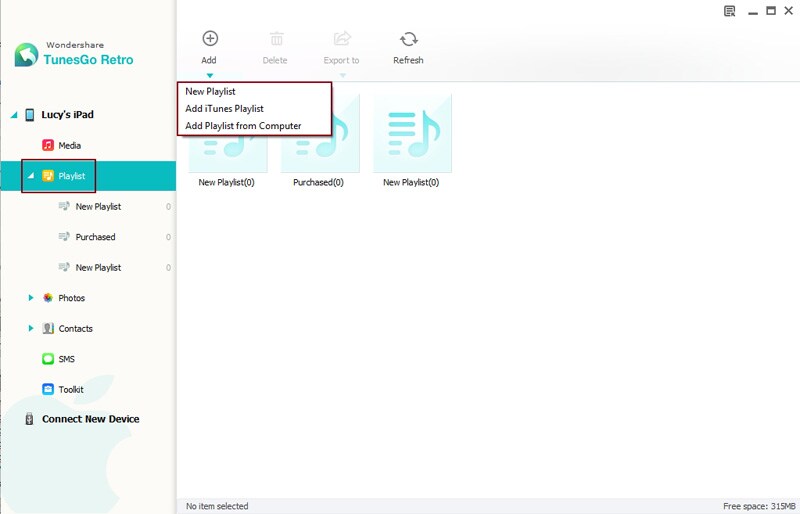
Task: Click the Wondershare brand text
Action: click(x=75, y=45)
